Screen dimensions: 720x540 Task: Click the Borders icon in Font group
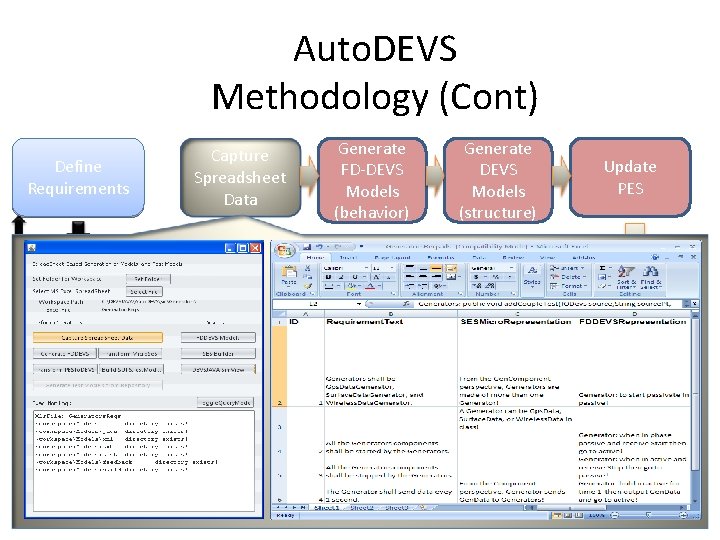pos(328,286)
